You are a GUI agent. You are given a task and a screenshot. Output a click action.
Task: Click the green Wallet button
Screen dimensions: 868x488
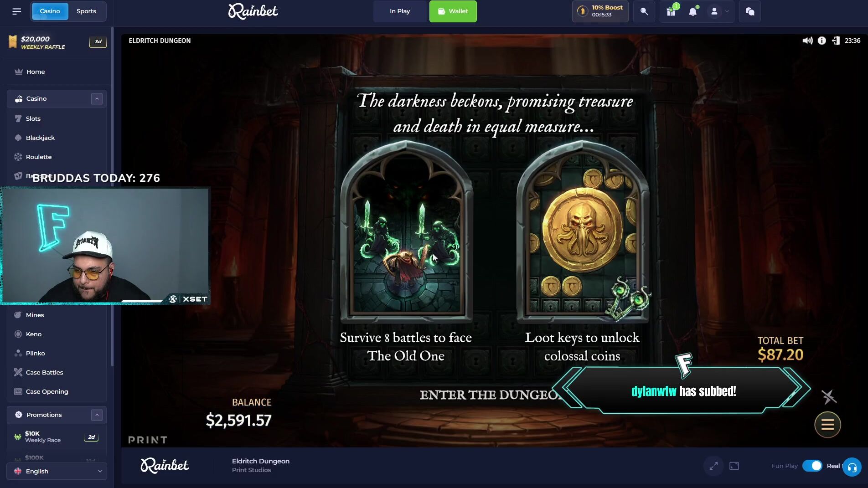click(453, 11)
